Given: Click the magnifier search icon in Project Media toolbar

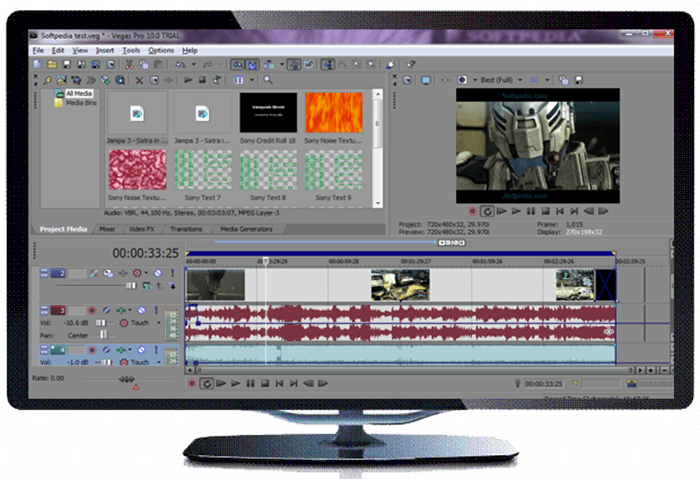Looking at the screenshot, I should coord(268,80).
